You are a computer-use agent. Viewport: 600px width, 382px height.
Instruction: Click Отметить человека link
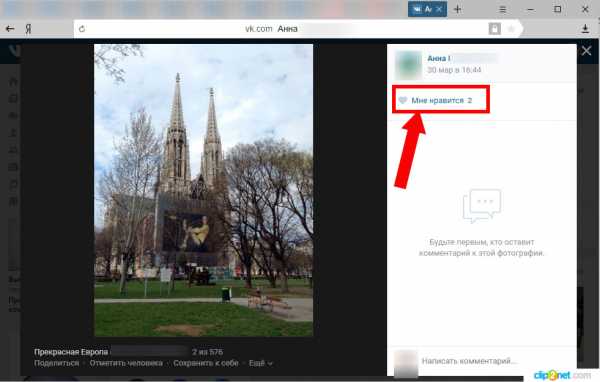(x=126, y=363)
